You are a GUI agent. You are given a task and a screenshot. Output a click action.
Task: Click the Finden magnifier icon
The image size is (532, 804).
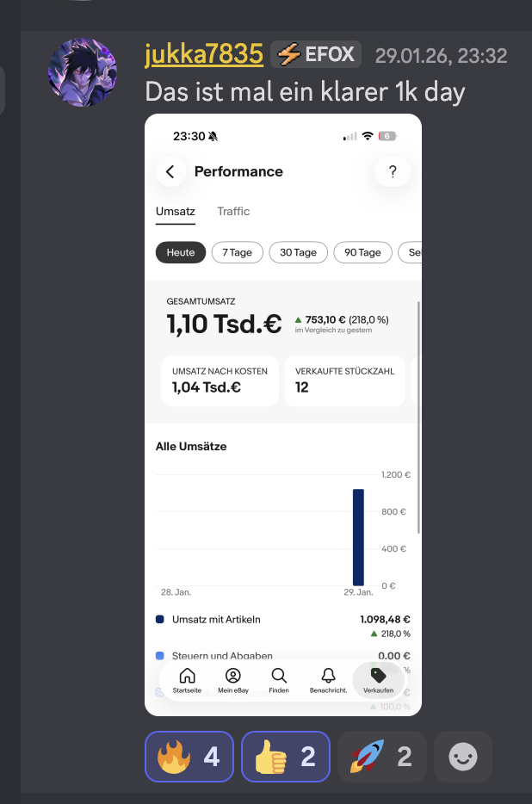pyautogui.click(x=279, y=677)
